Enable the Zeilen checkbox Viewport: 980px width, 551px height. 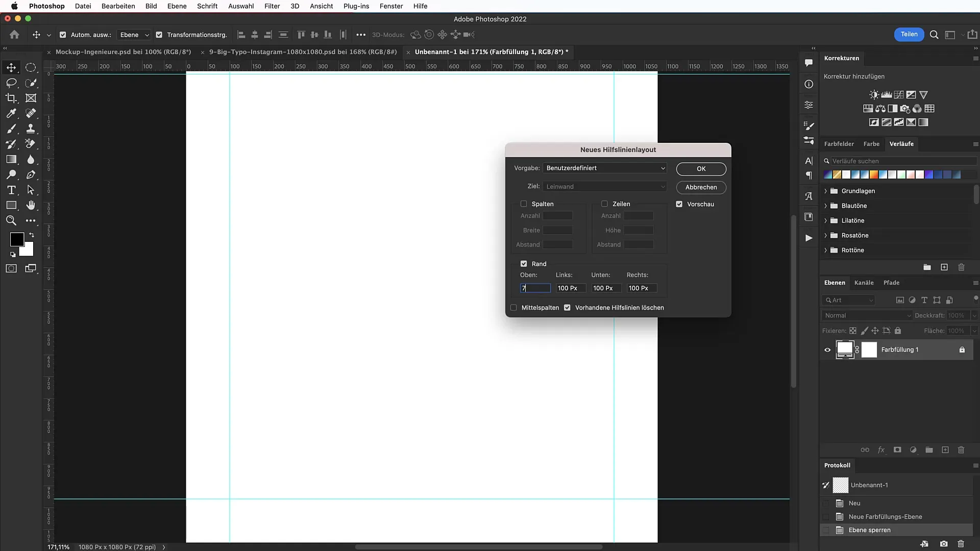[x=605, y=204]
